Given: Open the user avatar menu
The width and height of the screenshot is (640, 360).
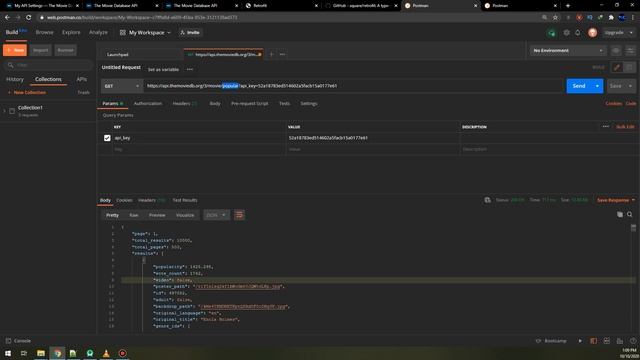Looking at the screenshot, I should [x=593, y=33].
